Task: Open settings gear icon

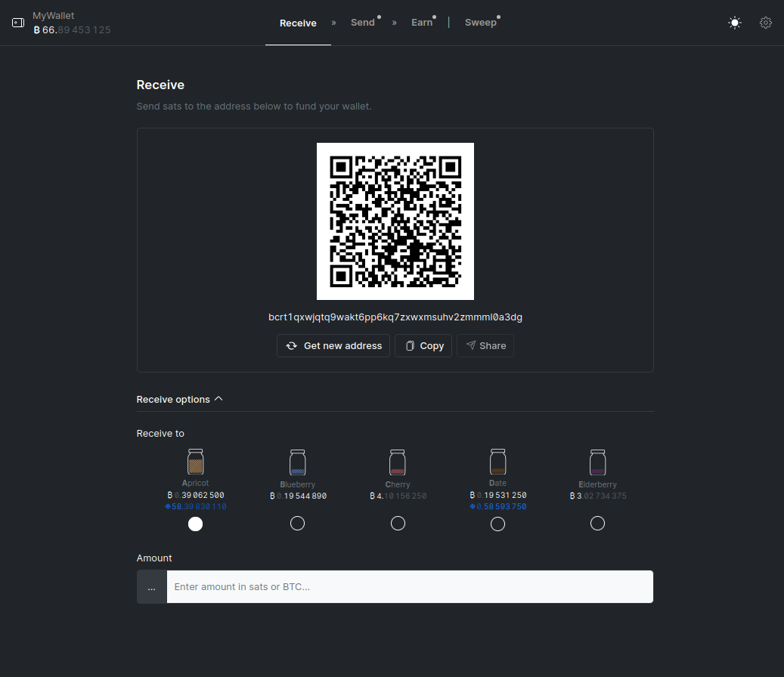Action: 766,23
